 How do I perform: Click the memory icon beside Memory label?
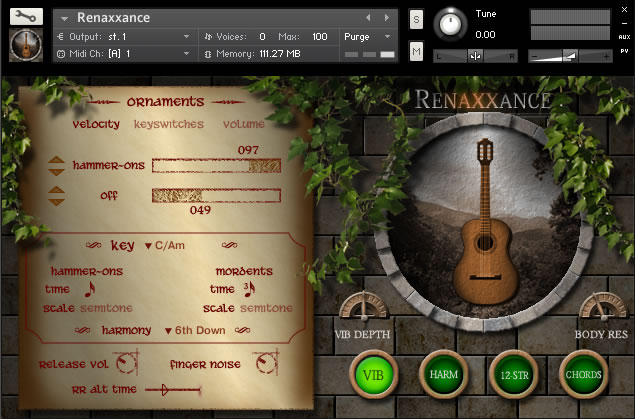pyautogui.click(x=208, y=54)
